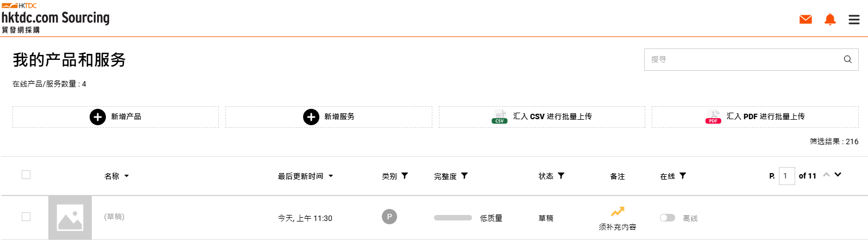Viewport: 868px width, 240px height.
Task: Go to next page with down chevron
Action: [838, 175]
